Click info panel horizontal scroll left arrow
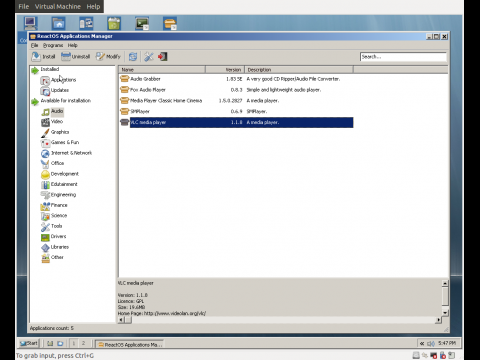Viewport: 480px width, 360px height. coord(121,320)
